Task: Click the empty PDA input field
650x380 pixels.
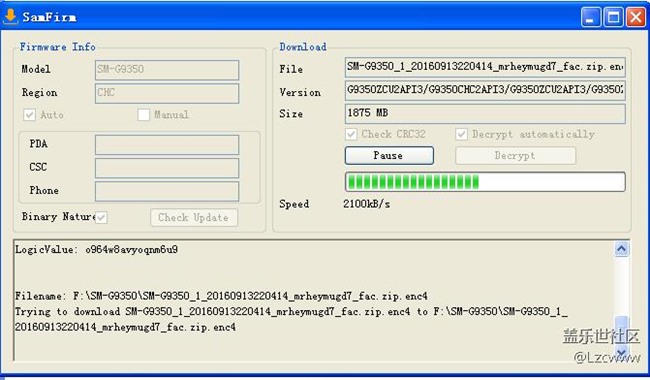Action: click(167, 145)
